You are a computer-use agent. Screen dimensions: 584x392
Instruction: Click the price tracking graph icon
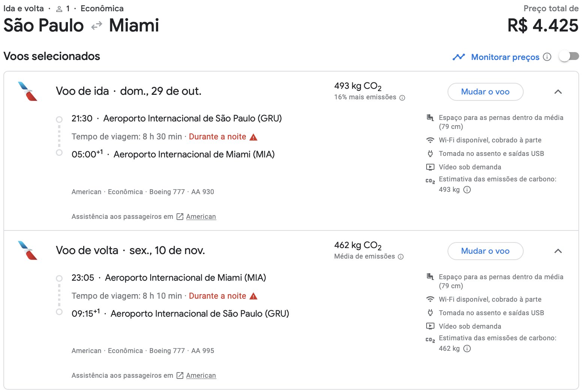click(459, 57)
